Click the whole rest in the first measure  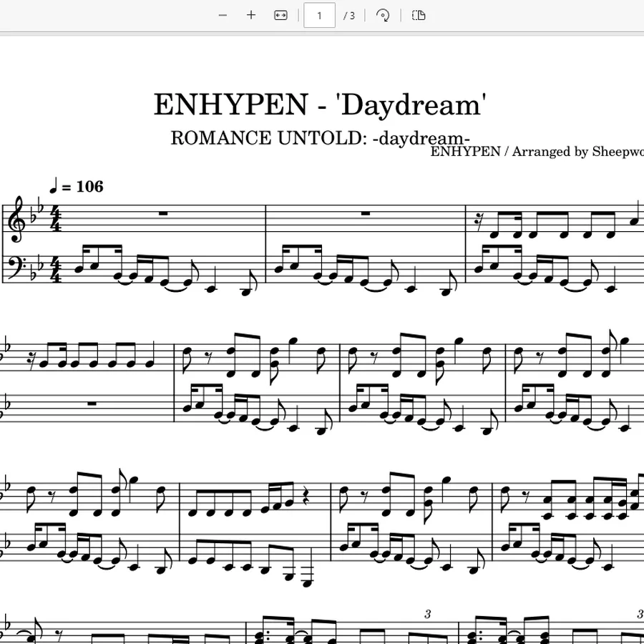point(163,213)
